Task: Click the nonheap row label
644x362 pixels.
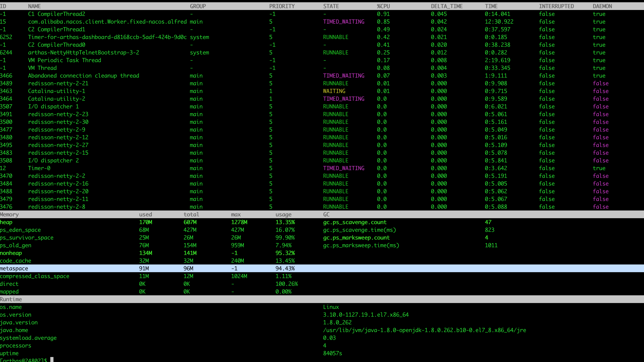Action: tap(11, 253)
